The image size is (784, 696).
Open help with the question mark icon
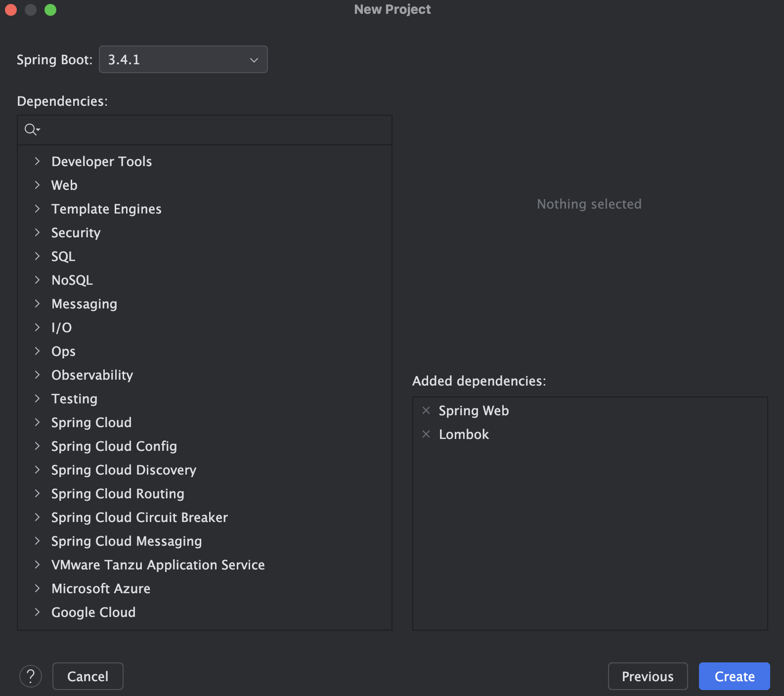31,676
